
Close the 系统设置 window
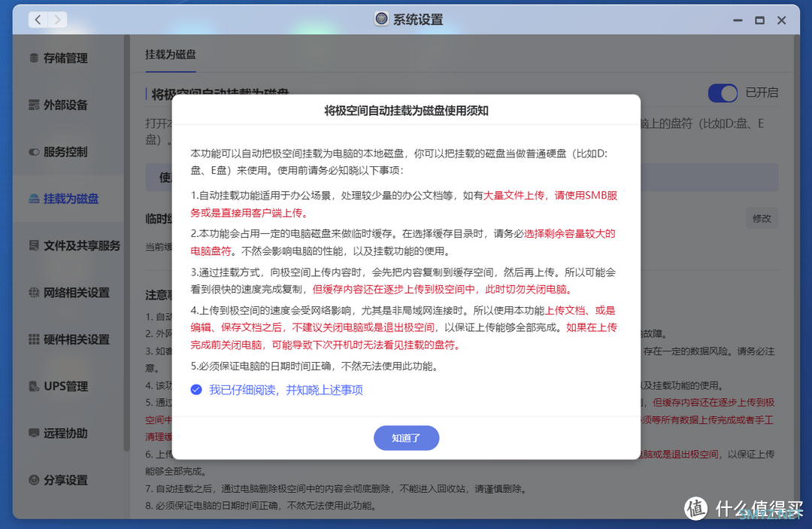coord(781,20)
